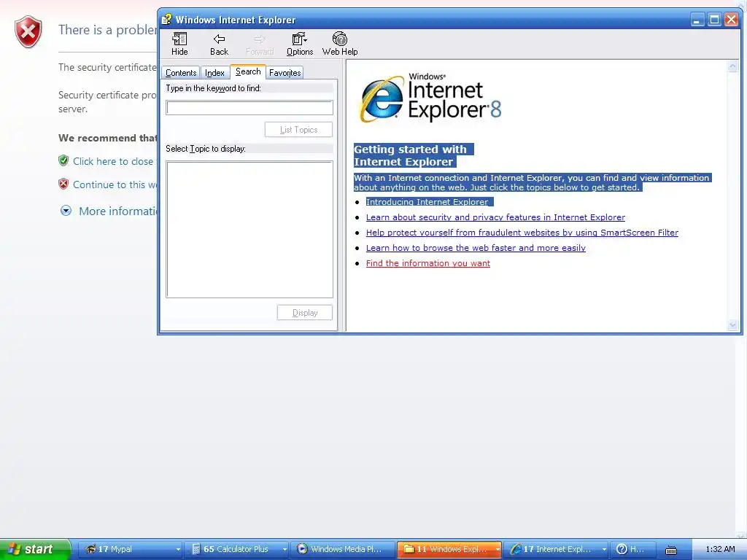747x560 pixels.
Task: Click the Display button
Action: [305, 313]
